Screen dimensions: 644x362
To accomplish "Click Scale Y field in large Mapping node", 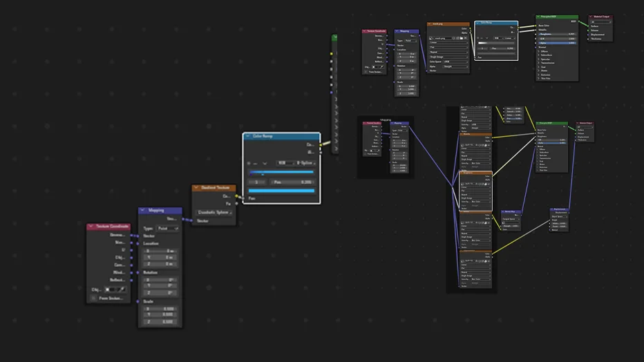I will tap(160, 314).
